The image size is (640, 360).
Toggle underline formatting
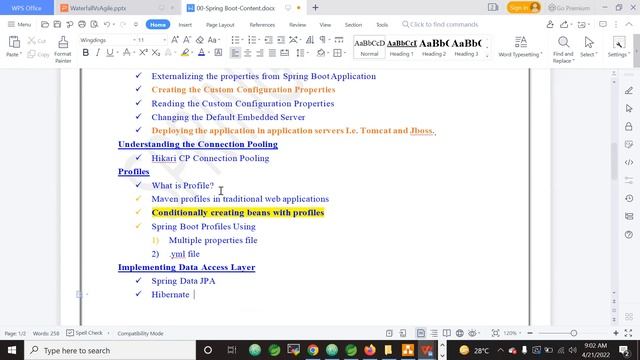point(109,53)
